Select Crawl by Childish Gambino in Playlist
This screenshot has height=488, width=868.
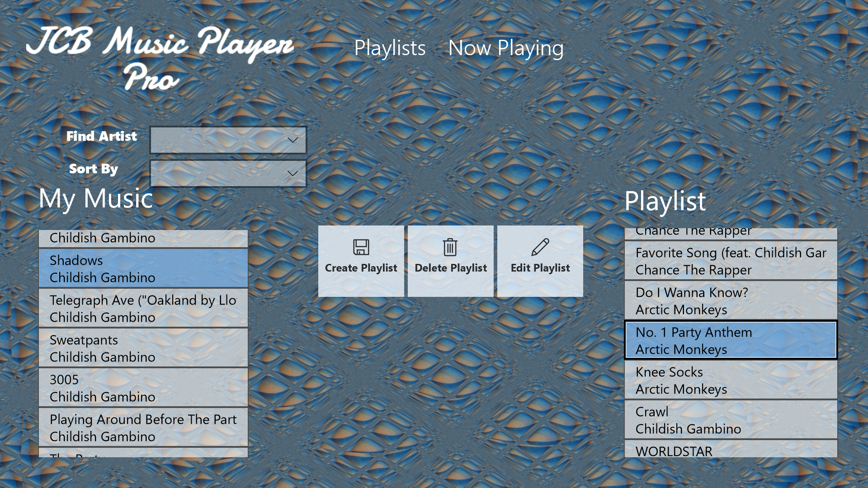731,420
